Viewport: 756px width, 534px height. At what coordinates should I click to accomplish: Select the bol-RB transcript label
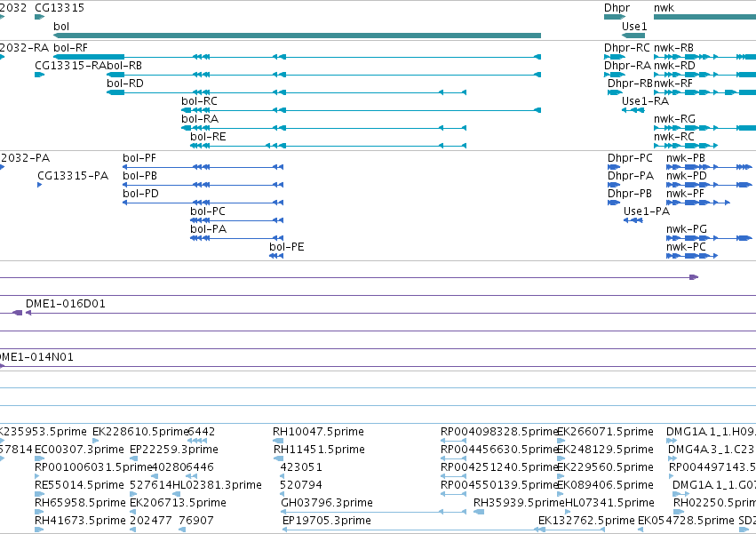pos(124,66)
